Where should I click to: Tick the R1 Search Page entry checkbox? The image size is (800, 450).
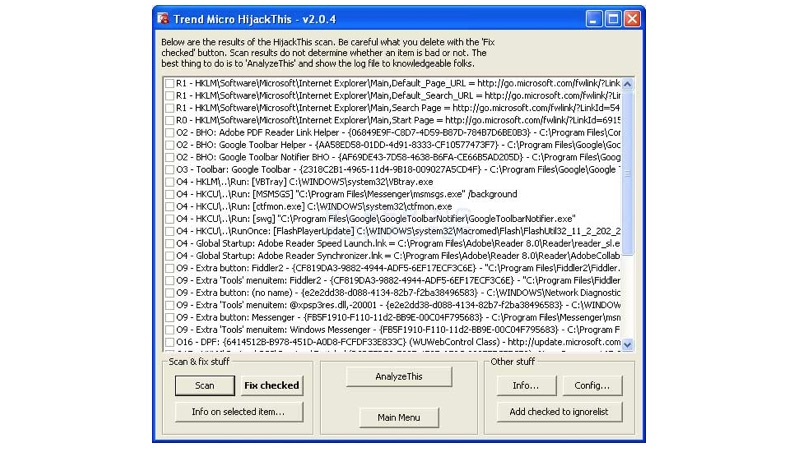(x=169, y=108)
